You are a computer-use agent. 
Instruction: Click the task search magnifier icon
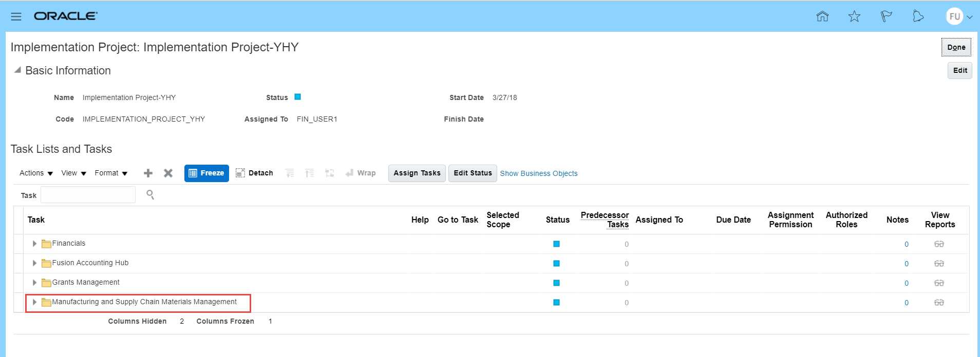coord(150,194)
